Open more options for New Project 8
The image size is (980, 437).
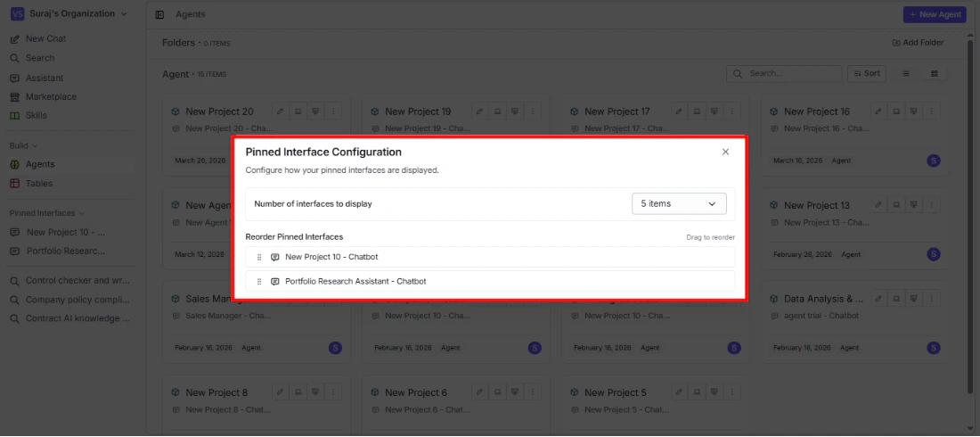coord(333,392)
